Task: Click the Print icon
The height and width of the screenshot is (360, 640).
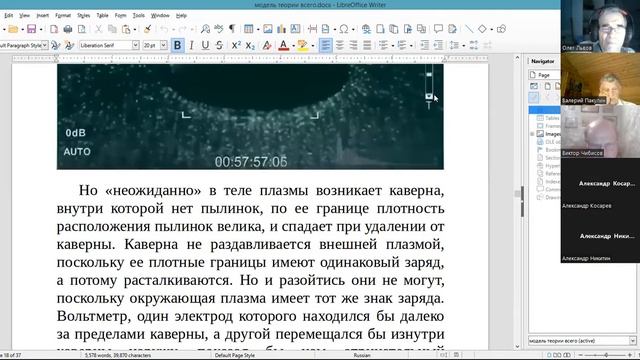Action: tap(68, 29)
